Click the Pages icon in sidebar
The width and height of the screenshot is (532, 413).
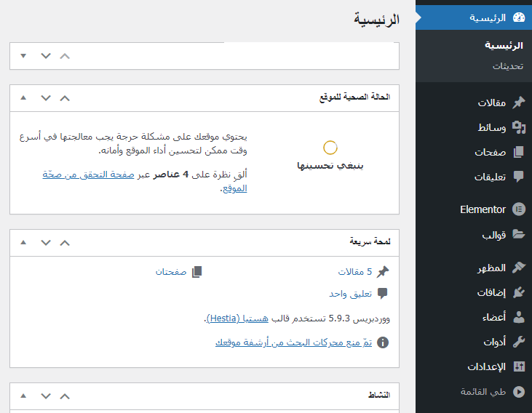[x=518, y=152]
